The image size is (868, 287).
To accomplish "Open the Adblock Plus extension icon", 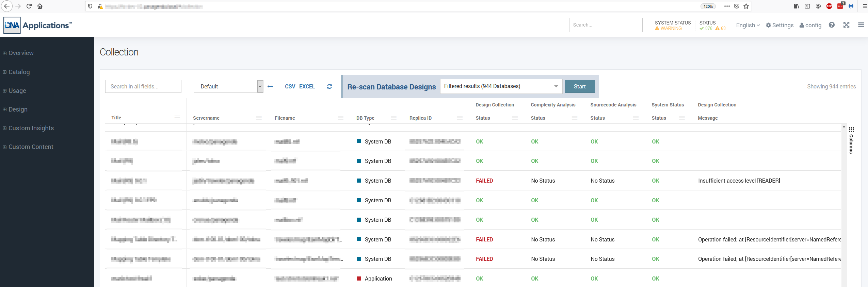I will tap(829, 6).
